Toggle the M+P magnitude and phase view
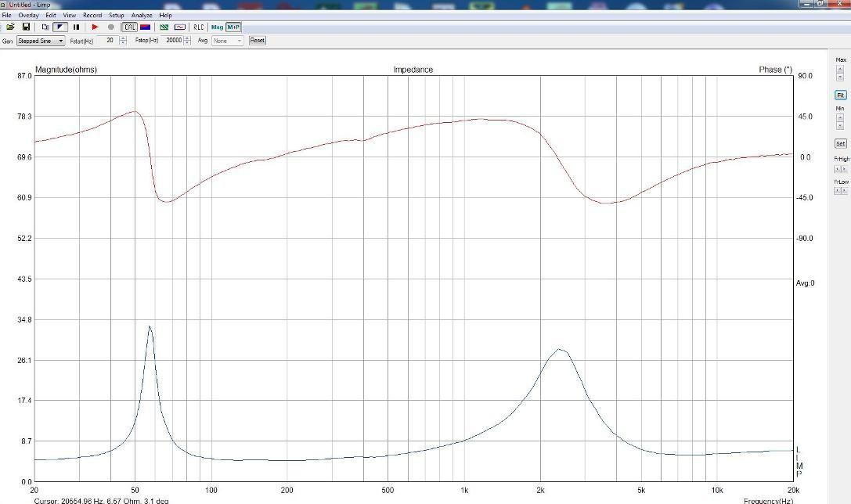 click(x=233, y=27)
